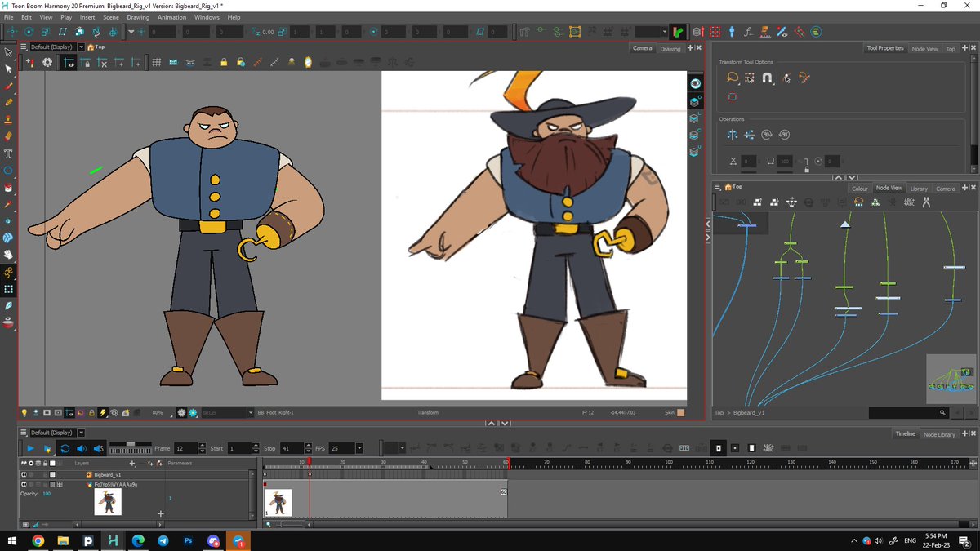This screenshot has width=980, height=551.
Task: Click the Light Table bulb icon
Action: click(24, 413)
